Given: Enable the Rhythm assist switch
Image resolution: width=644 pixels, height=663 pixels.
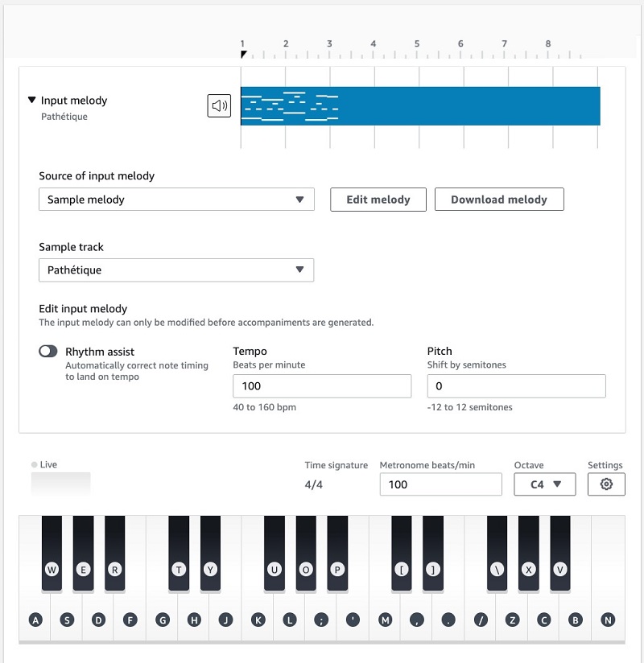Looking at the screenshot, I should (x=48, y=352).
